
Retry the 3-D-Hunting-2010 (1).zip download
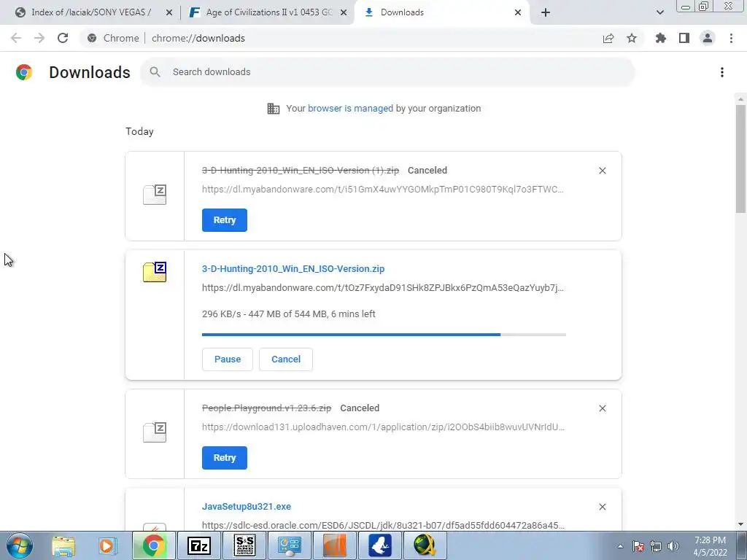coord(225,220)
